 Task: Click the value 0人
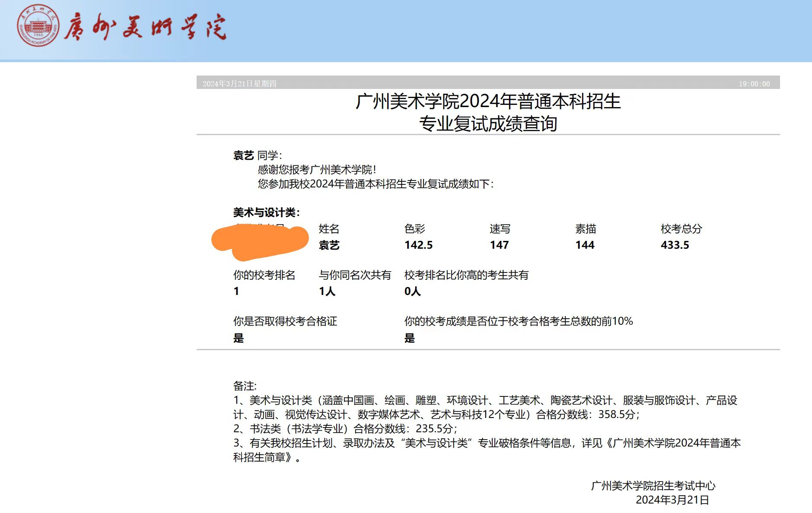point(413,291)
